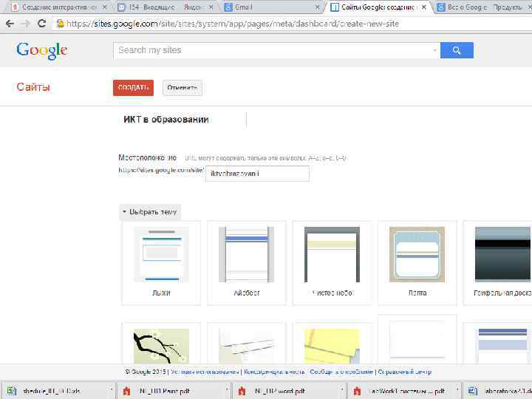Viewport: 532px width, 399px height.
Task: Open the downloaded schedule xls file
Action: (x=51, y=391)
